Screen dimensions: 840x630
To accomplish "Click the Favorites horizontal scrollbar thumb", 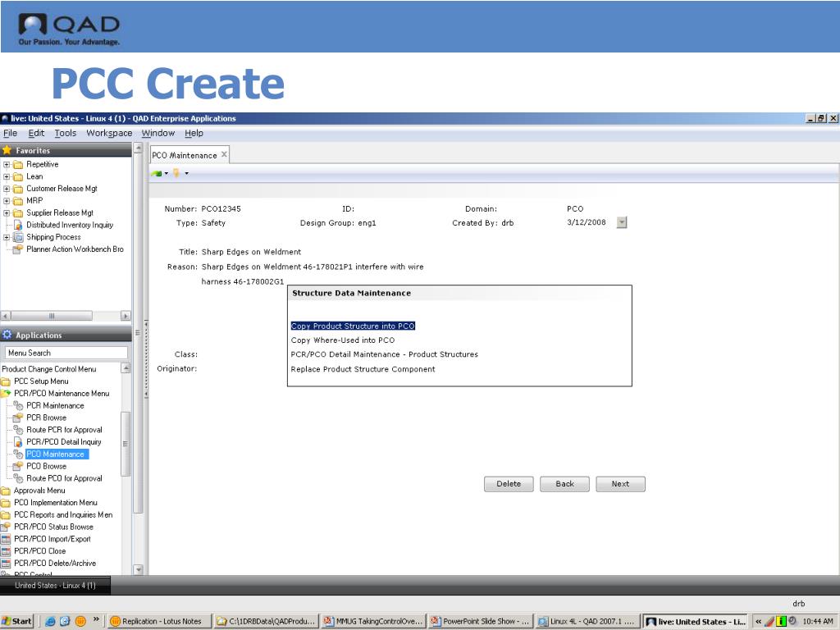I will coord(52,316).
